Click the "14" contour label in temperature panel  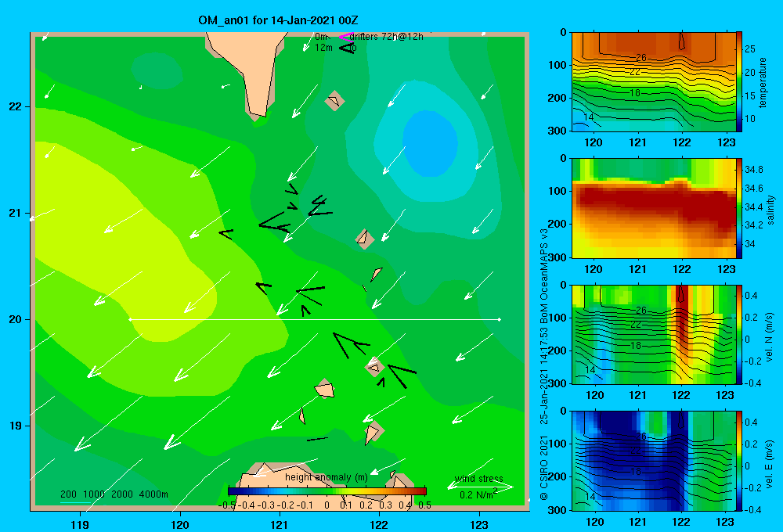click(x=589, y=117)
